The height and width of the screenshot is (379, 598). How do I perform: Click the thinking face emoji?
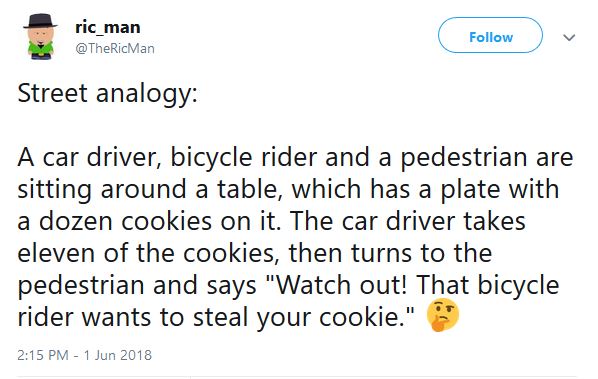click(442, 315)
